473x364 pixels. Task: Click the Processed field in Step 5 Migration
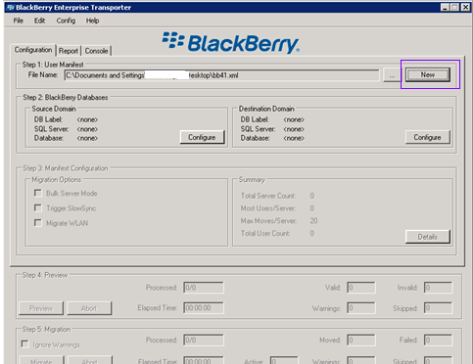203,340
